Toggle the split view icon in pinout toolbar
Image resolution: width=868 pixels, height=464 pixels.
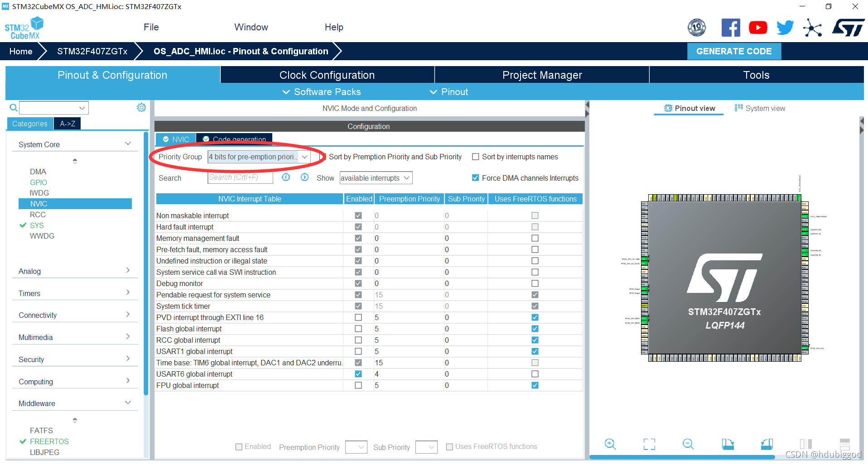pos(805,444)
